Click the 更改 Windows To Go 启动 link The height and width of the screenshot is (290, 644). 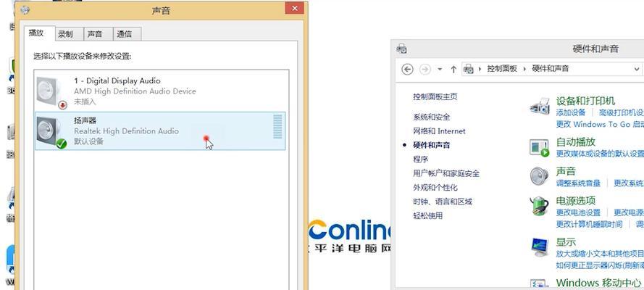pyautogui.click(x=600, y=124)
